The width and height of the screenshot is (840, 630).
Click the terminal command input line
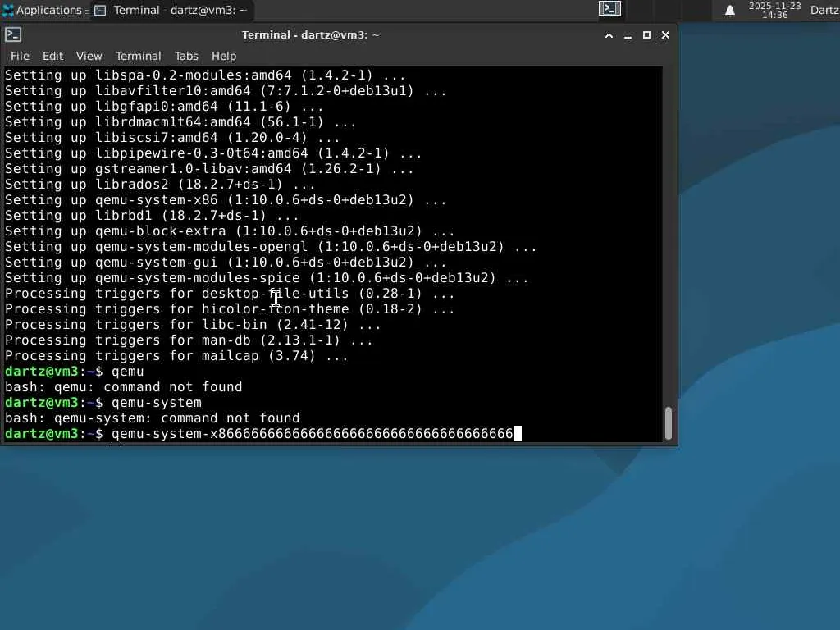263,434
